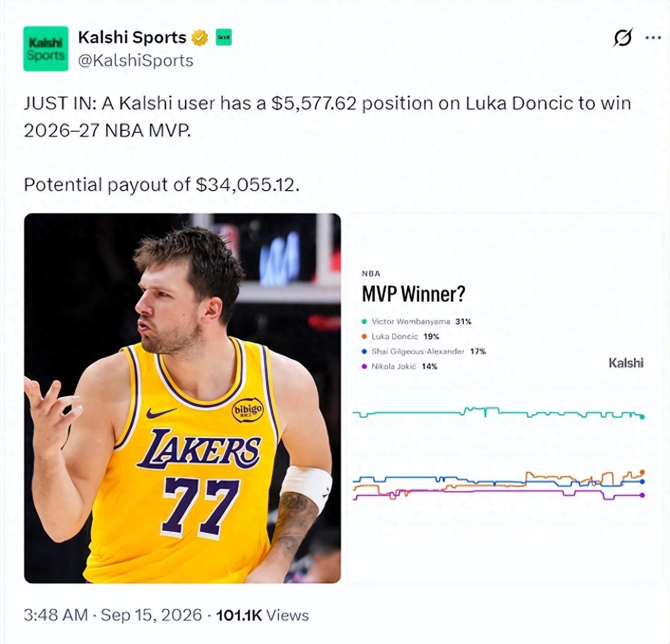The height and width of the screenshot is (644, 670).
Task: Click the blue Shai Gilgeous-Alexander legend dot
Action: pyautogui.click(x=364, y=352)
